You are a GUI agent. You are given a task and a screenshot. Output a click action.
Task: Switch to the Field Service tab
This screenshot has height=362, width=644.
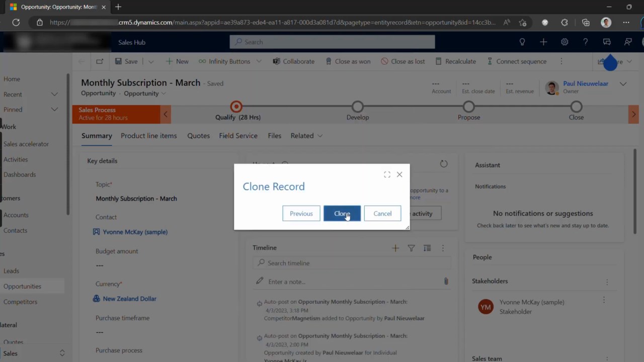(238, 136)
